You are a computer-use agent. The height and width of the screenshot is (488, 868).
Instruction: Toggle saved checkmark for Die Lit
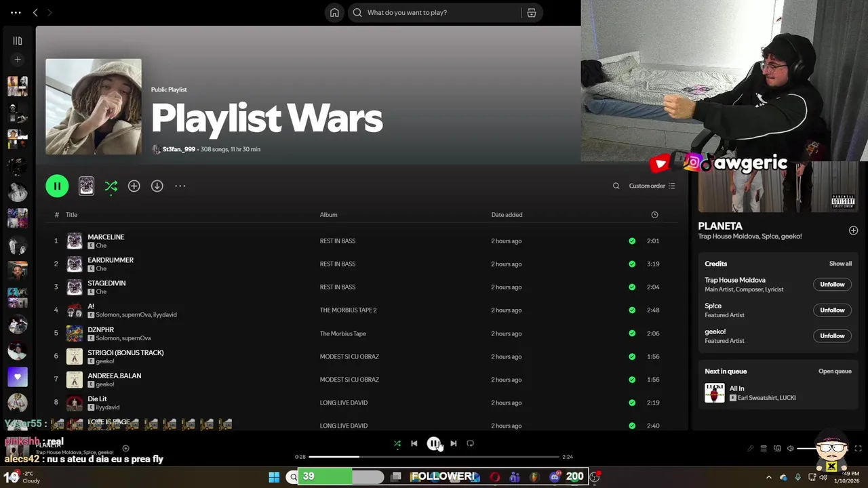pos(632,403)
